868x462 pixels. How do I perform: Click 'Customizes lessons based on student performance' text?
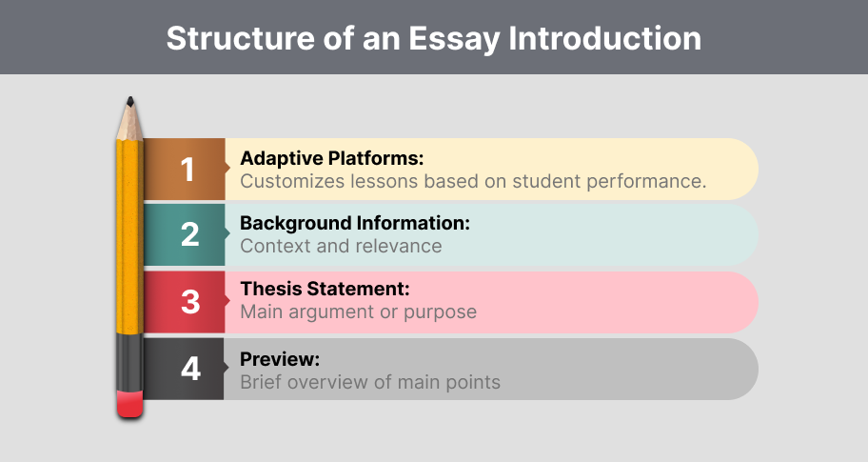(x=473, y=181)
